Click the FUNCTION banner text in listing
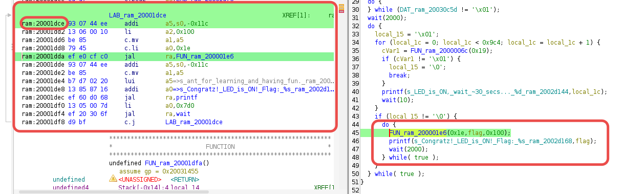The width and height of the screenshot is (644, 194). (x=220, y=147)
